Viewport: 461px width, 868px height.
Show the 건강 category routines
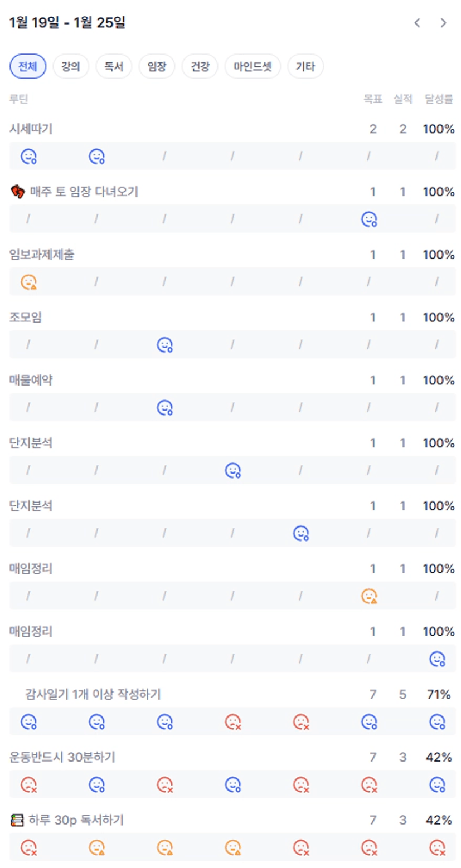point(200,67)
